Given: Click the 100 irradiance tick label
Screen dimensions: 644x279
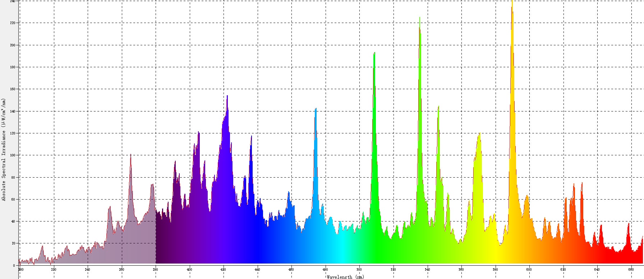Looking at the screenshot, I should click(x=13, y=155).
